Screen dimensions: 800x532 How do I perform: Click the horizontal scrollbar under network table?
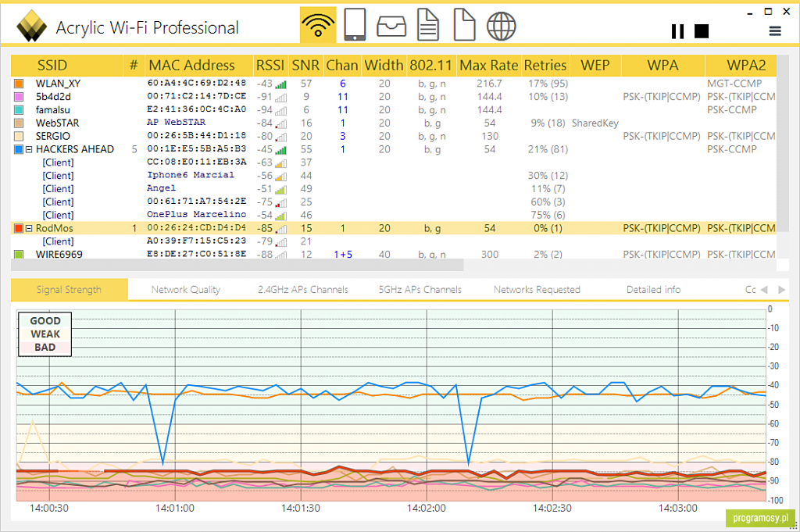[x=237, y=266]
